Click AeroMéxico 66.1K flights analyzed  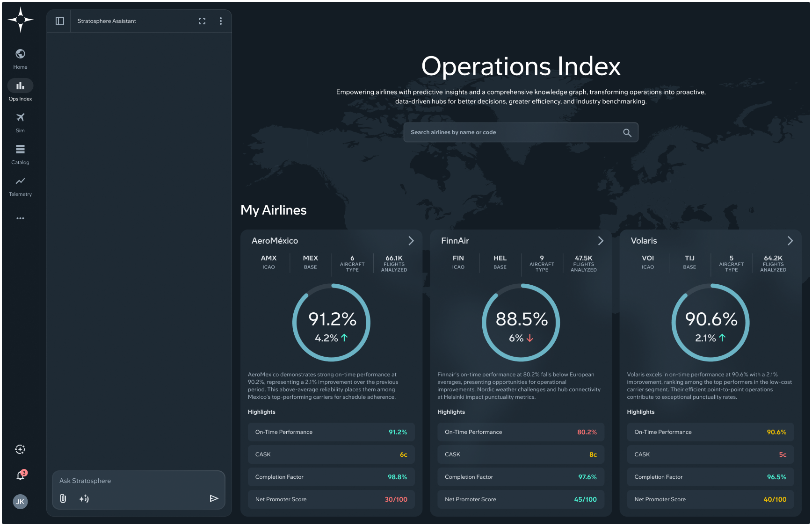pyautogui.click(x=394, y=263)
